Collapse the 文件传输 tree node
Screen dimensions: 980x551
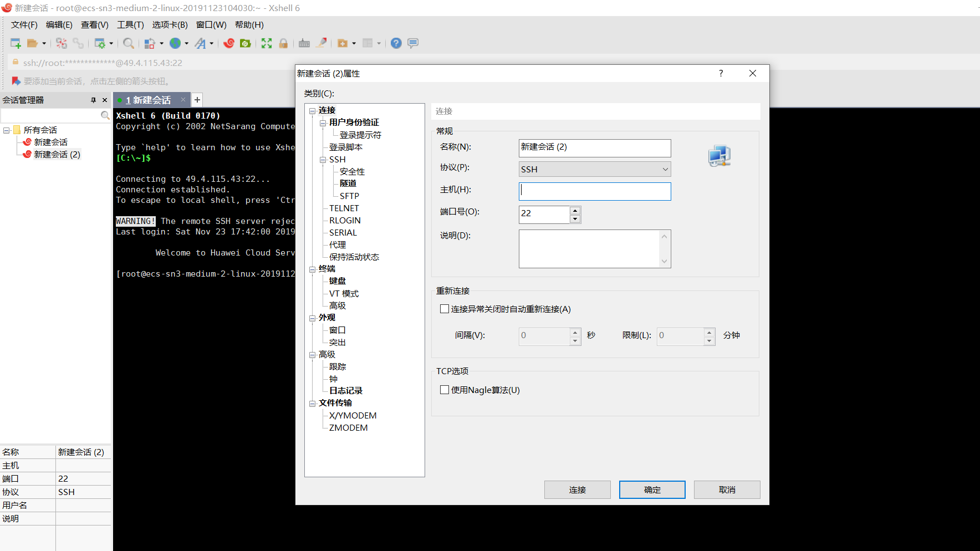(312, 404)
